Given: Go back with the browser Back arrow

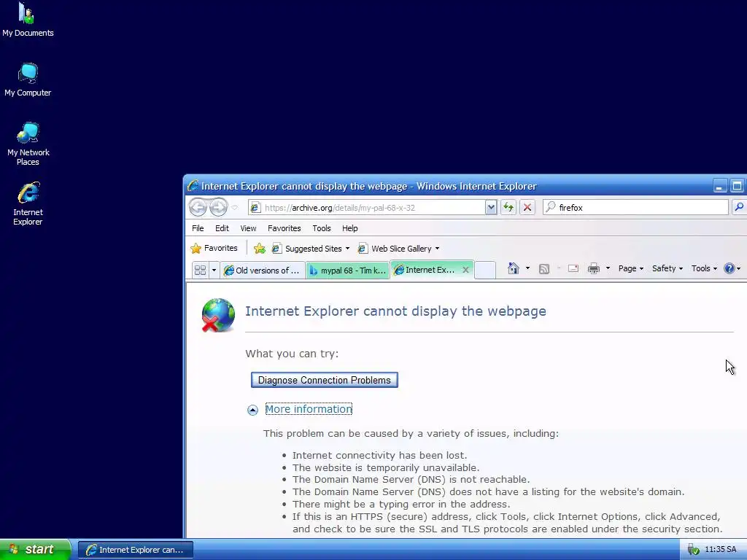Looking at the screenshot, I should pyautogui.click(x=198, y=207).
